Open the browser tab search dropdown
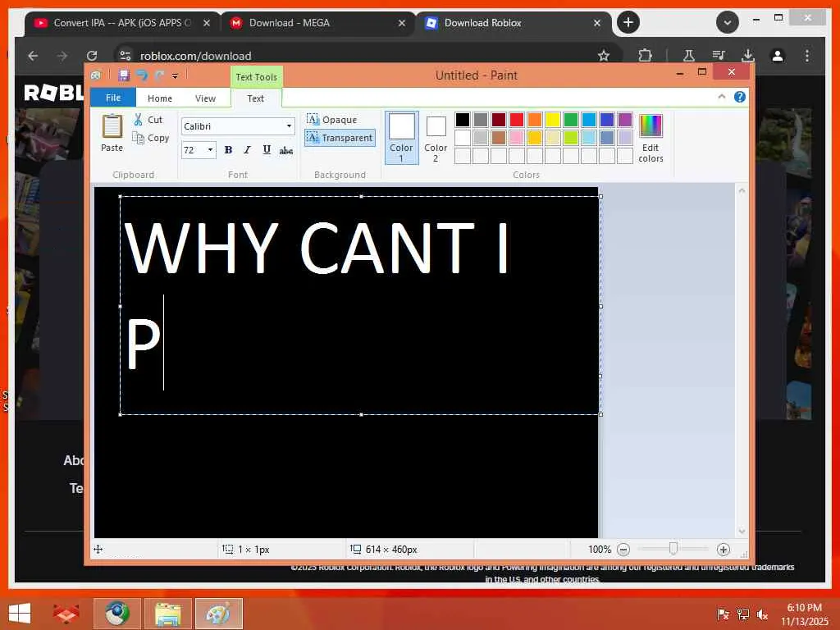The width and height of the screenshot is (840, 630). (x=728, y=22)
